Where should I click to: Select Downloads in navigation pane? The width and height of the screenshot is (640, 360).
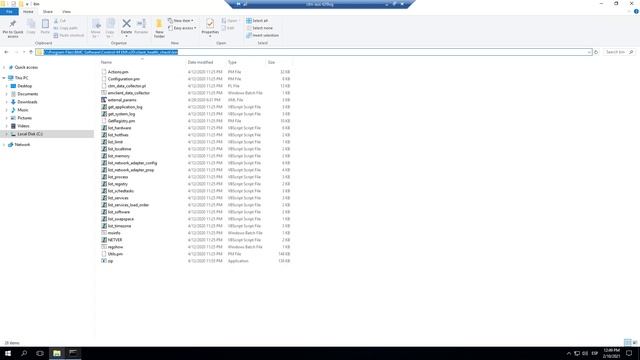pos(27,102)
